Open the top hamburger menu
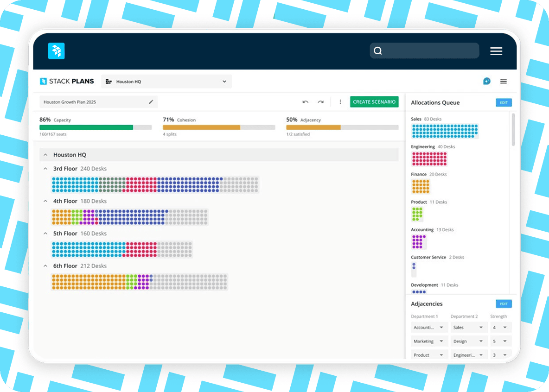The image size is (549, 392). pyautogui.click(x=496, y=51)
